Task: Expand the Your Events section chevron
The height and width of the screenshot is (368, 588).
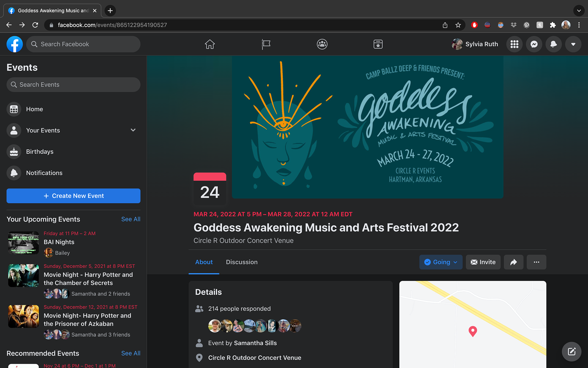Action: [133, 130]
